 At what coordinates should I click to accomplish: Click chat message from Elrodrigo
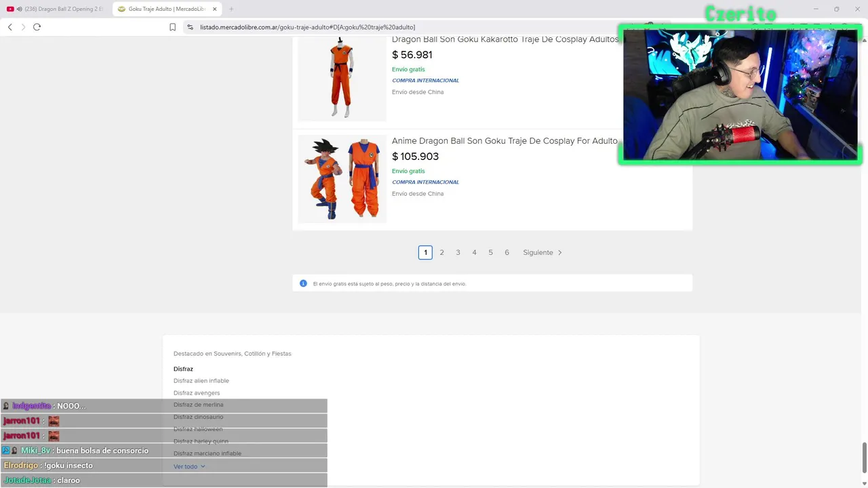click(164, 466)
